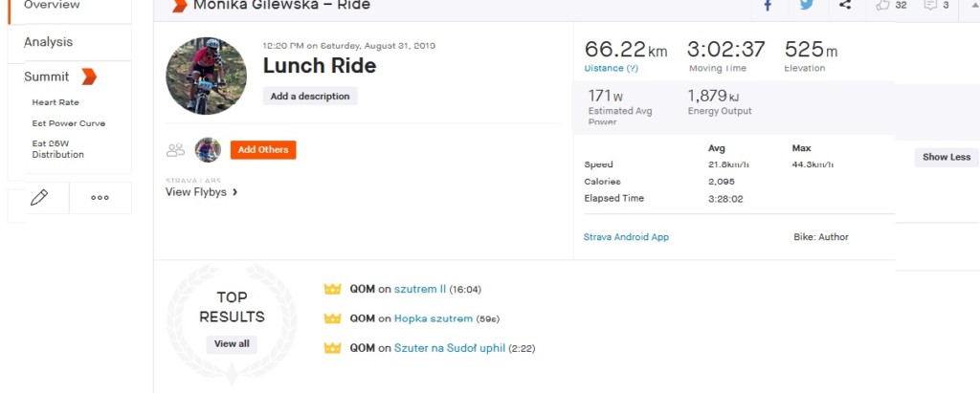Screen dimensions: 980x393
Task: Select Heart Rate in sidebar
Action: click(56, 102)
